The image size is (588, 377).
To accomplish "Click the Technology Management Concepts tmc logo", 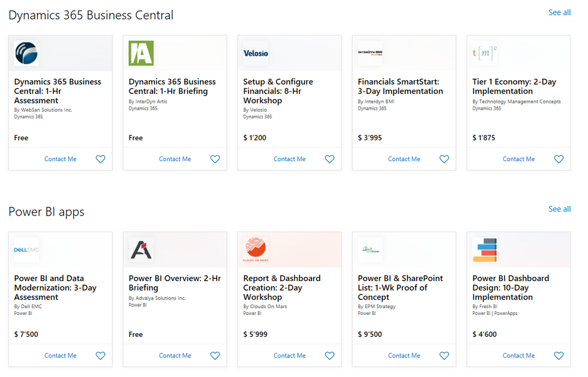I will pyautogui.click(x=485, y=53).
